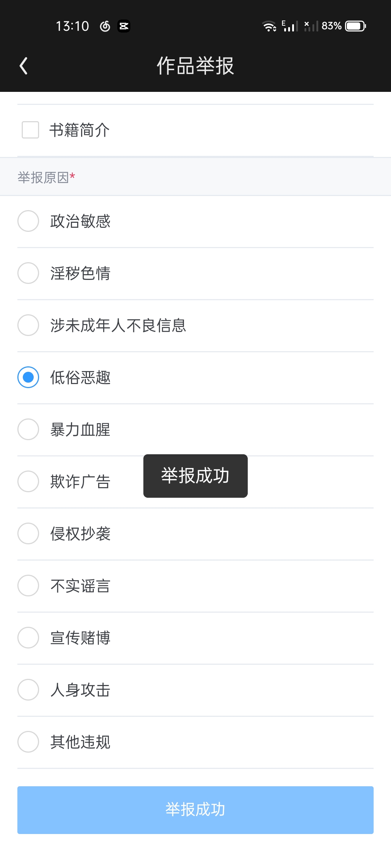The height and width of the screenshot is (868, 391).
Task: Check the 书籍简介 checkbox
Action: click(x=30, y=130)
